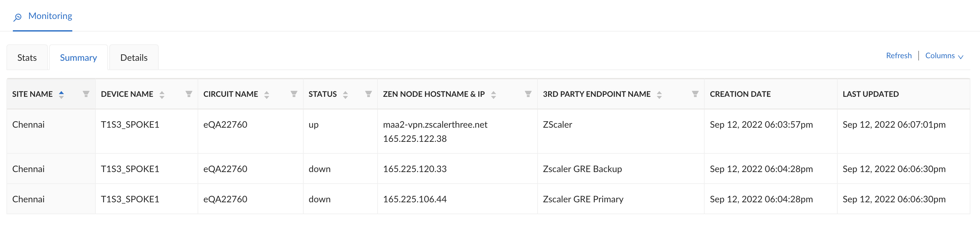
Task: Open the Status column filter icon
Action: 368,94
